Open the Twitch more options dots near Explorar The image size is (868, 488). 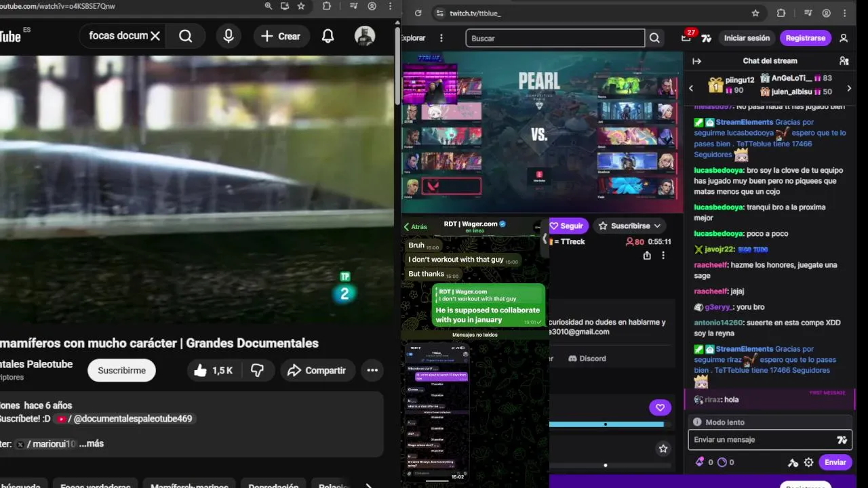click(441, 38)
